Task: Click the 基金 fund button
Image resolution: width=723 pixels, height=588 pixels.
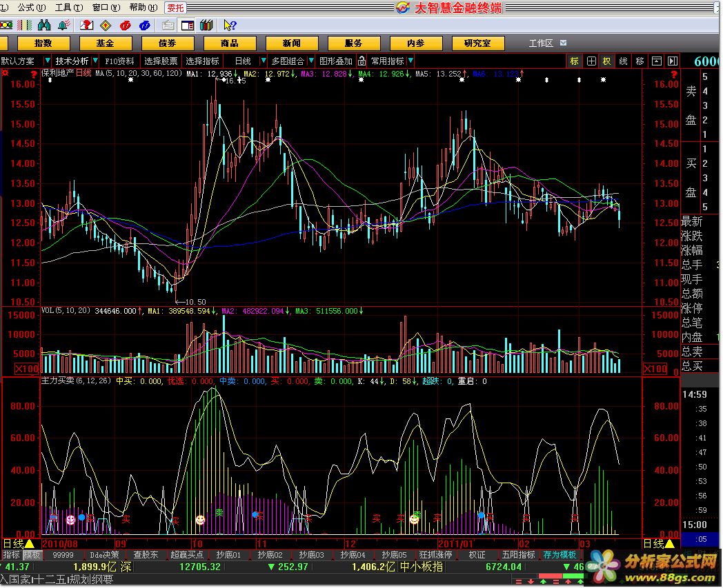Action: (106, 43)
